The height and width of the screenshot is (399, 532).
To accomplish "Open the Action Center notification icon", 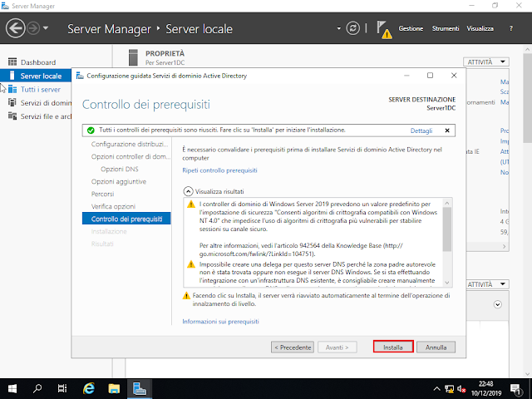I will (515, 389).
